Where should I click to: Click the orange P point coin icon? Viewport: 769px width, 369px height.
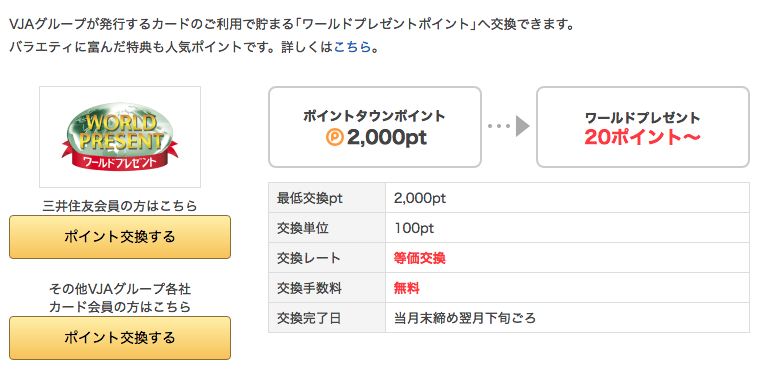pos(334,138)
